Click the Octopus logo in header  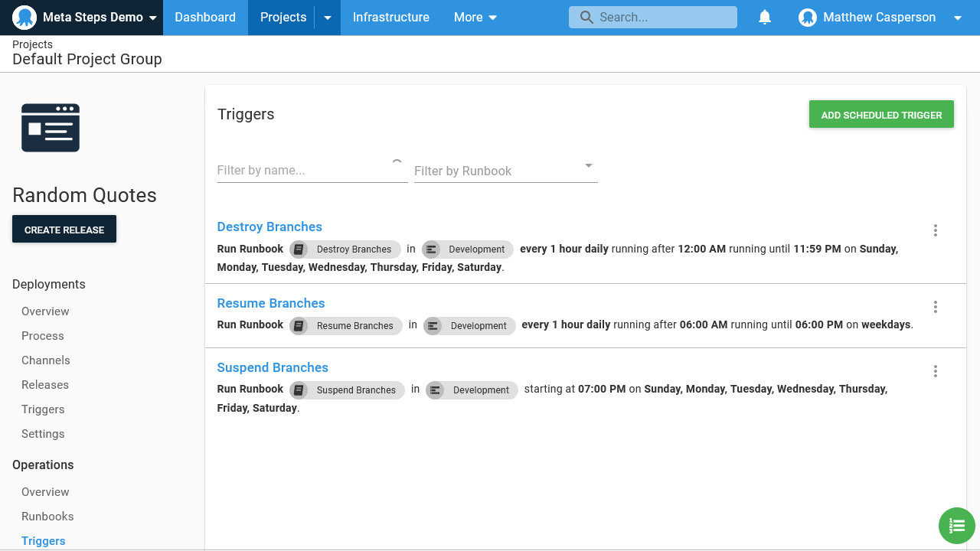click(x=24, y=18)
